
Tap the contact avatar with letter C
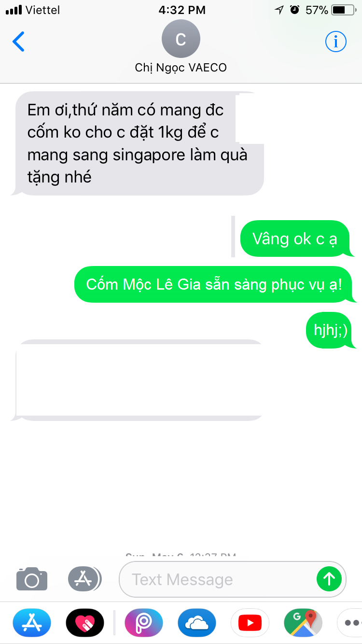pos(181,39)
